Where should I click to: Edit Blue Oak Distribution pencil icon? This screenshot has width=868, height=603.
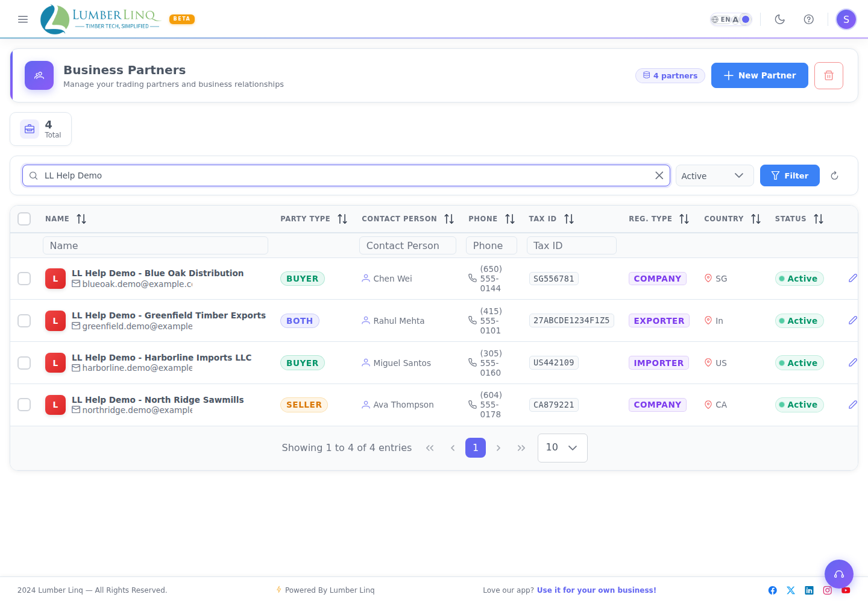[853, 278]
